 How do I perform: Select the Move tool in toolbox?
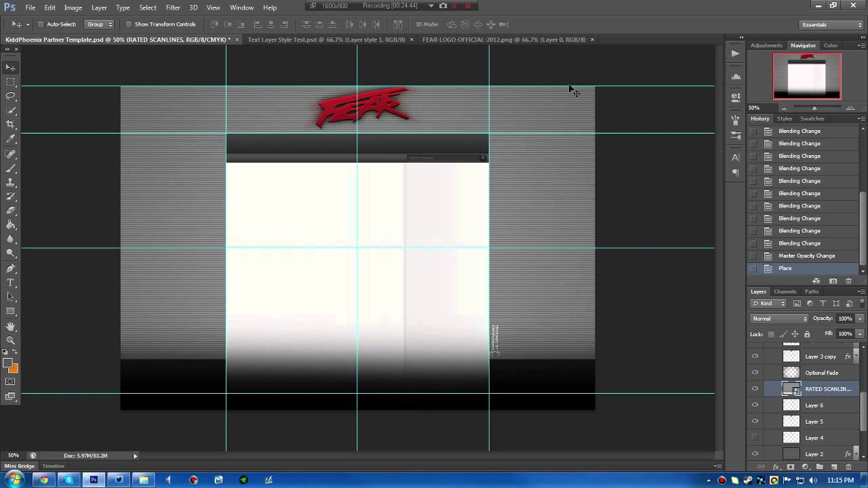pos(11,67)
